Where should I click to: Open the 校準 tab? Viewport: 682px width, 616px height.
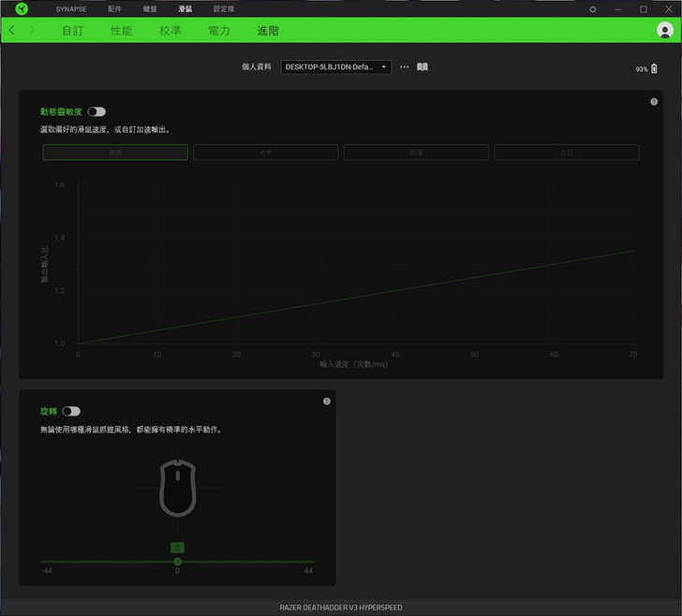coord(170,30)
